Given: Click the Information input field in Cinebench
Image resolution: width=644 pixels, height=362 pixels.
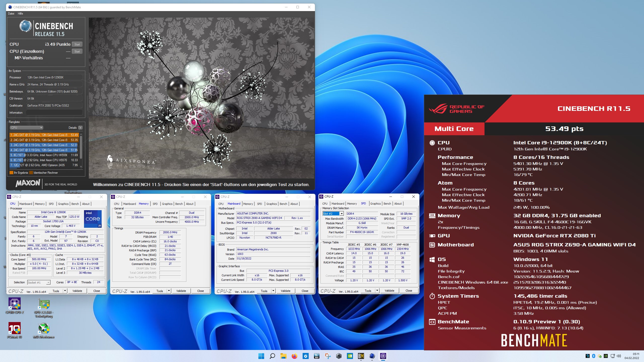Looking at the screenshot, I should pyautogui.click(x=54, y=113).
